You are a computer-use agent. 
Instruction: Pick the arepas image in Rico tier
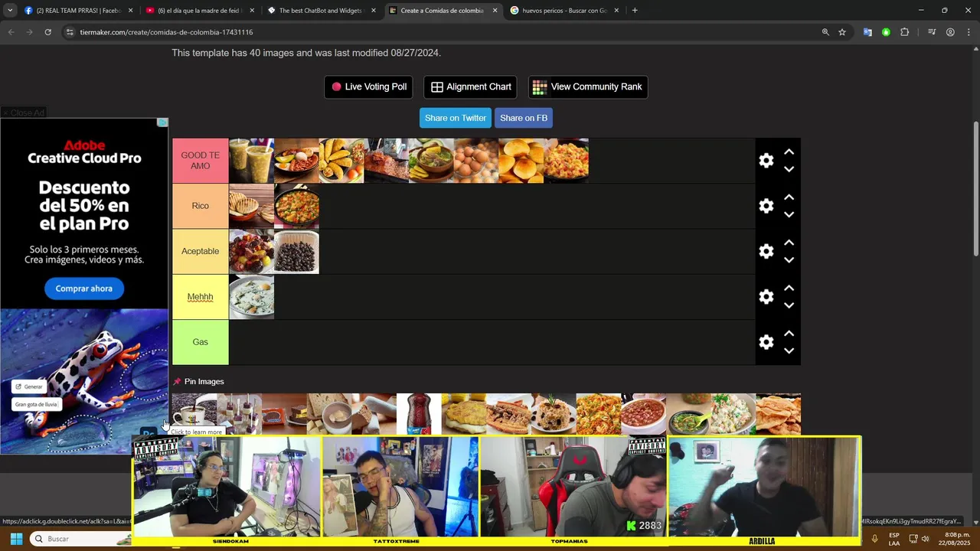(251, 206)
